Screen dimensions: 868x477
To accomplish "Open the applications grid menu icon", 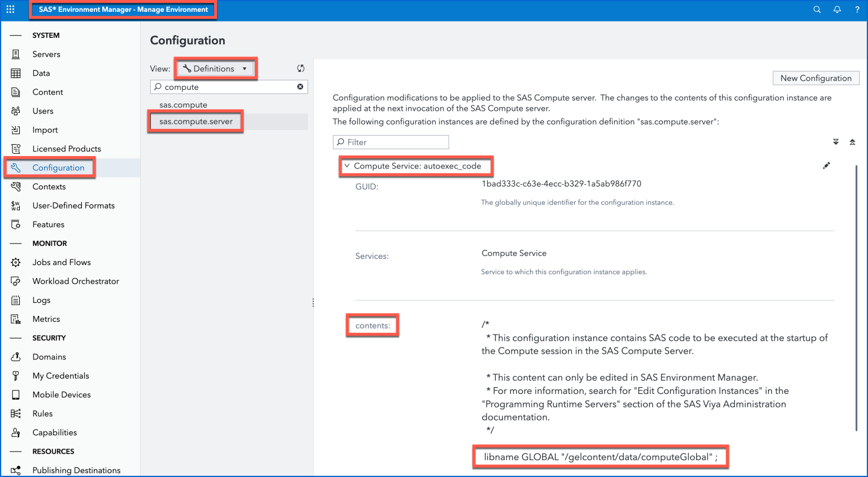I will 10,10.
